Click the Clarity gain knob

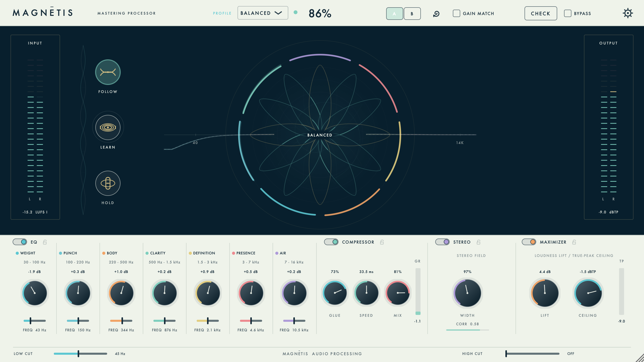(165, 293)
